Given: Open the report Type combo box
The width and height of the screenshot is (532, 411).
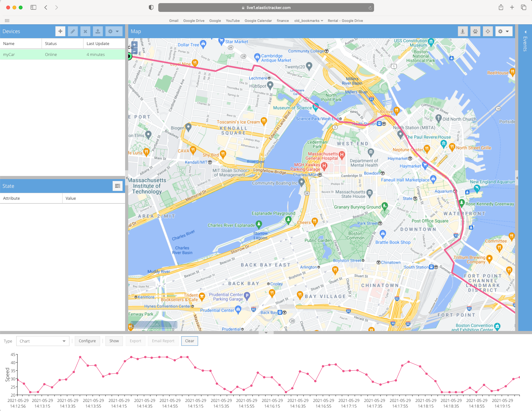Looking at the screenshot, I should (x=43, y=341).
